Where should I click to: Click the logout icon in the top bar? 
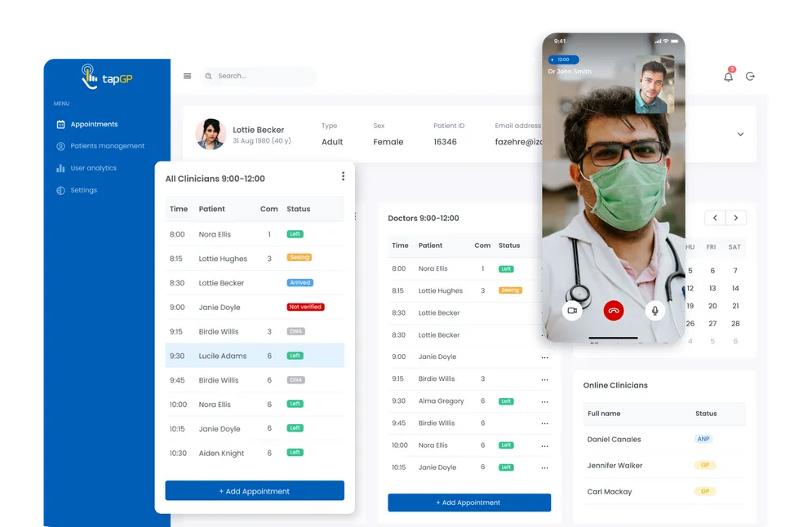pos(750,76)
